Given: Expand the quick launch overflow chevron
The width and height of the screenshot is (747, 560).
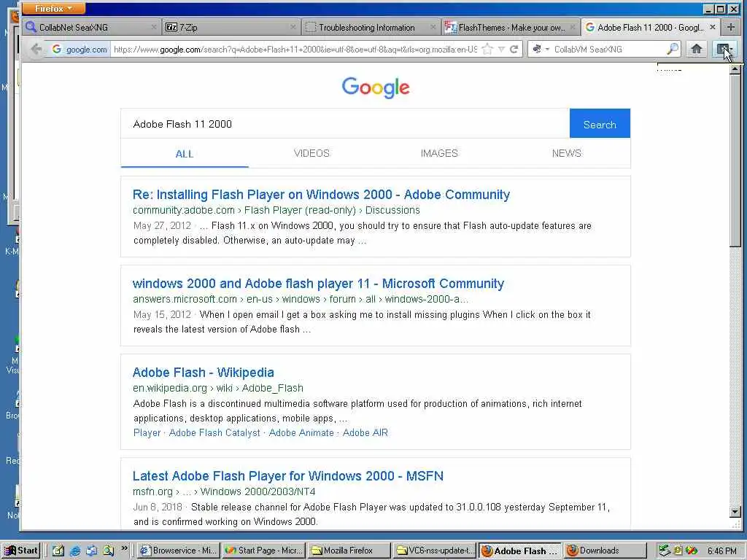Looking at the screenshot, I should 124,548.
